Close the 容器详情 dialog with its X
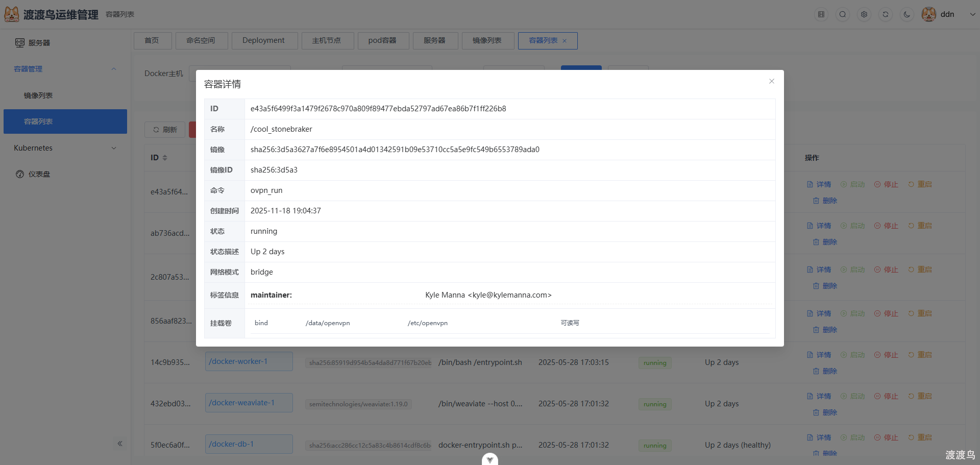This screenshot has height=465, width=980. point(771,81)
